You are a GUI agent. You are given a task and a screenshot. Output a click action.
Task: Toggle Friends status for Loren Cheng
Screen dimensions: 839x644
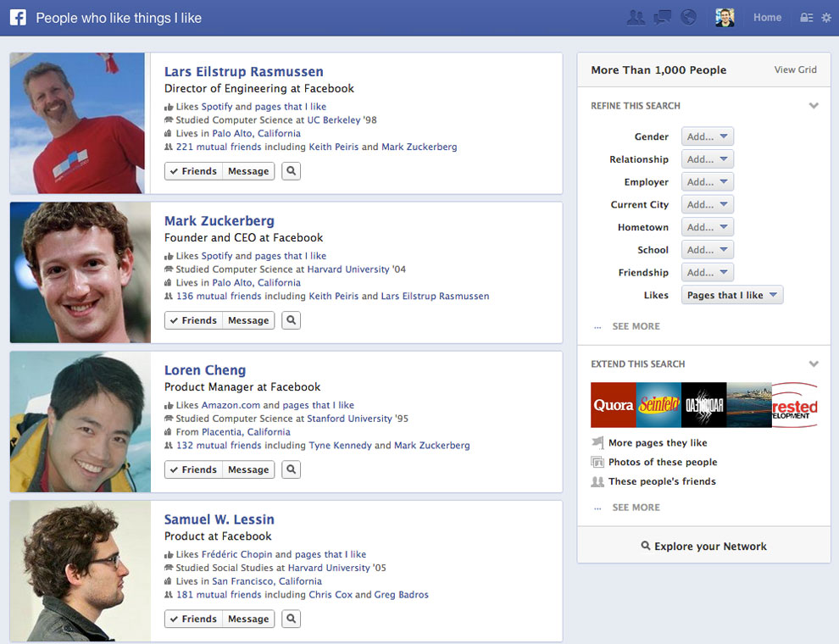tap(193, 469)
